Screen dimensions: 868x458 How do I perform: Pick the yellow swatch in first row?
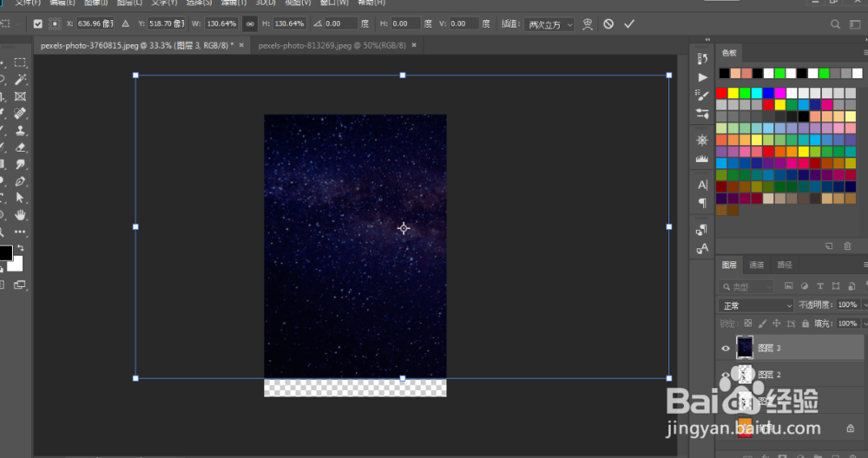733,93
